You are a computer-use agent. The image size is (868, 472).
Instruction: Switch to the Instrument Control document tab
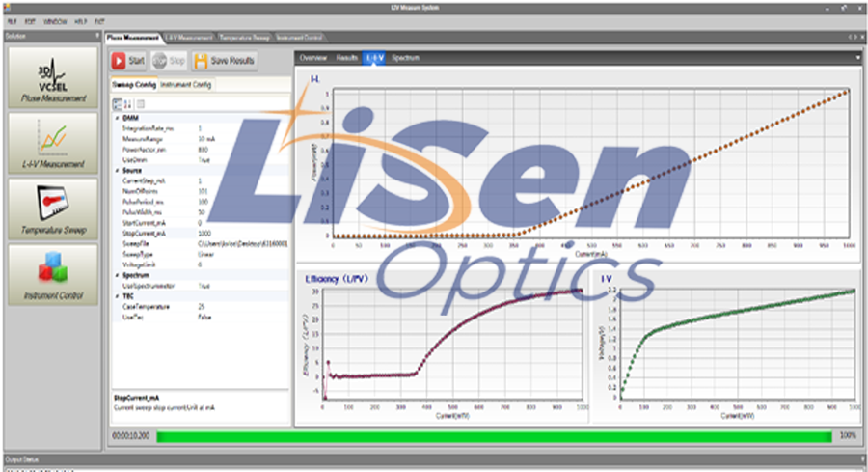tap(299, 38)
